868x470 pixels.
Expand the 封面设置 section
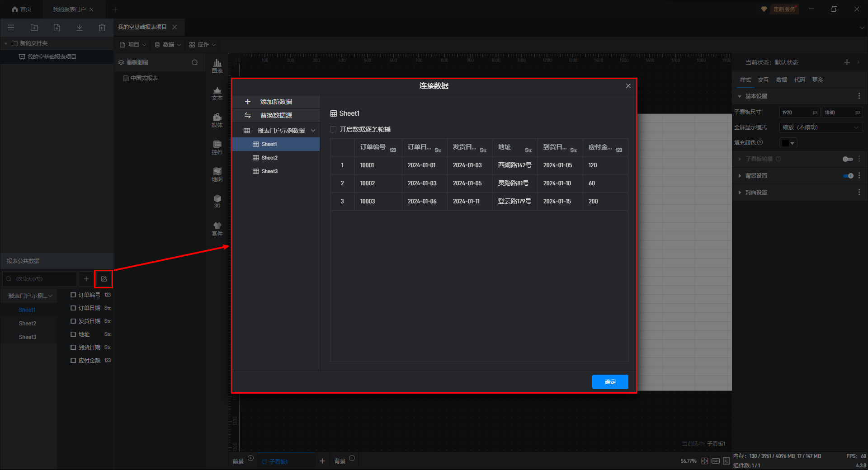coord(756,193)
